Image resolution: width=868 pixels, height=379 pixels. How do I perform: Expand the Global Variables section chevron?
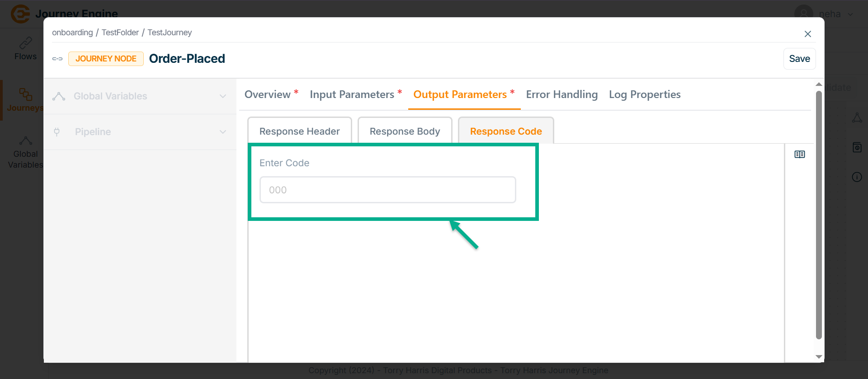click(x=223, y=96)
